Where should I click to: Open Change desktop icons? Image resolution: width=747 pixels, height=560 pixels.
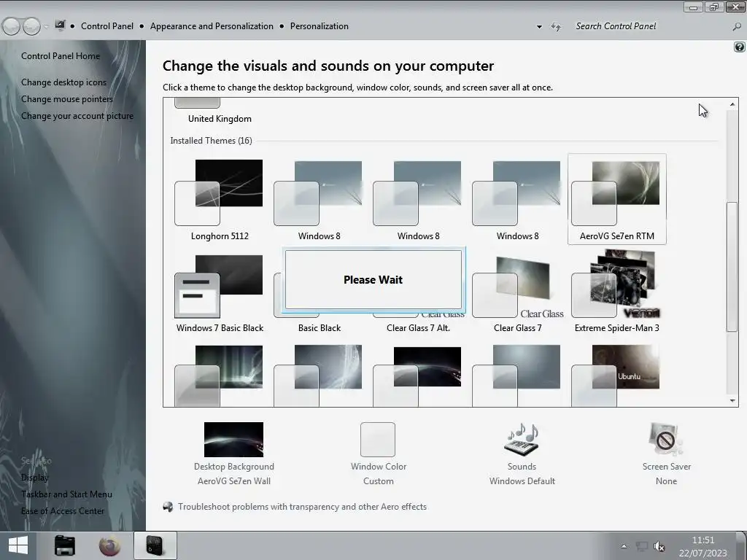(x=64, y=82)
